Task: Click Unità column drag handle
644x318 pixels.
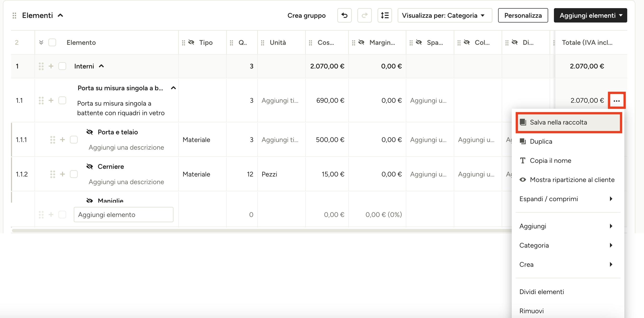Action: click(x=263, y=43)
